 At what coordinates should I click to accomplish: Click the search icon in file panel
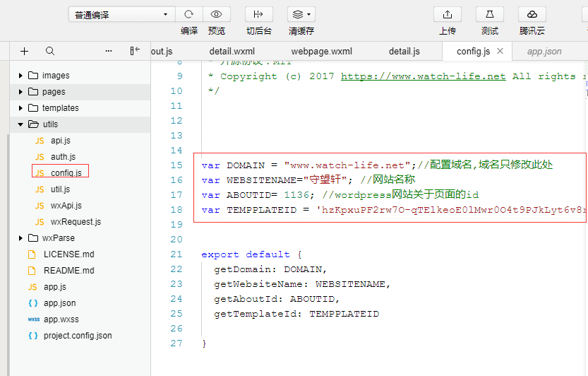(50, 51)
